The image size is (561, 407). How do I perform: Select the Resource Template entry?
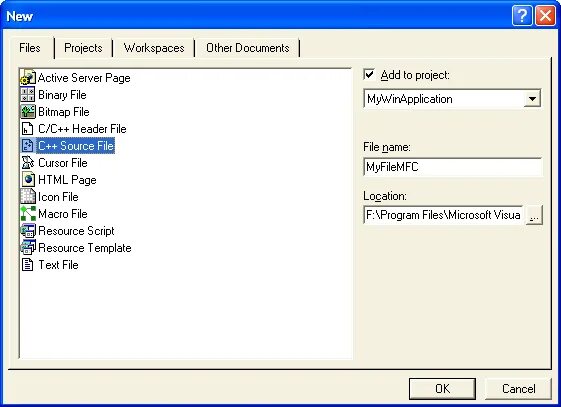(x=85, y=247)
